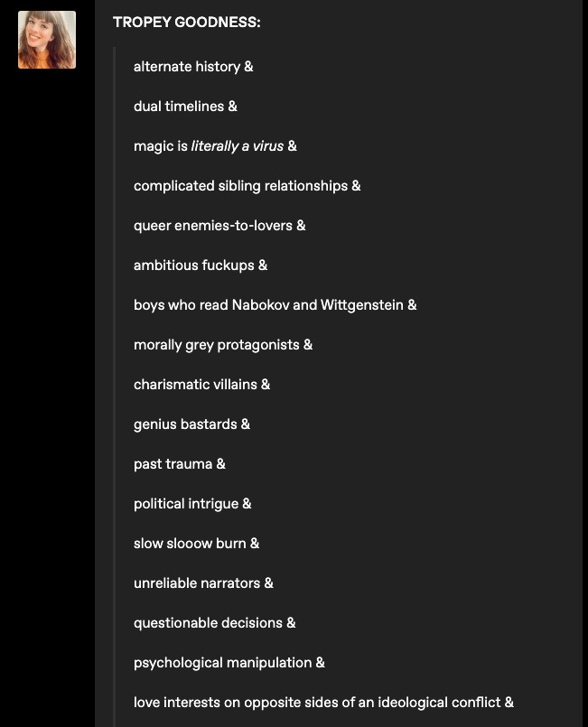Click the blockquote's left vertical bar
The height and width of the screenshot is (727, 588).
115,387
